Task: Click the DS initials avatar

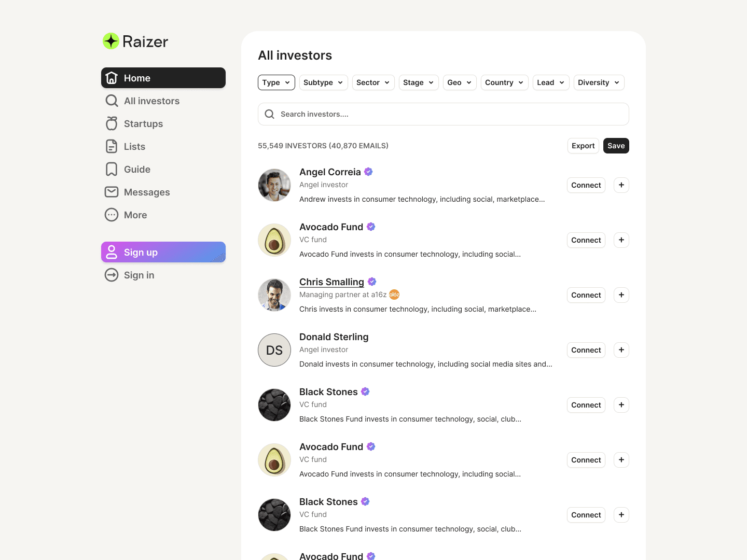Action: pos(274,350)
